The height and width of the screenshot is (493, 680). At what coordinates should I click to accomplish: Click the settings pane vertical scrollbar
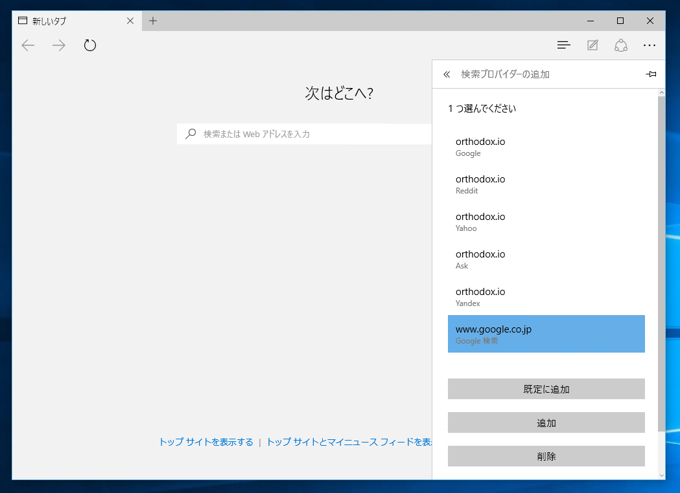pyautogui.click(x=661, y=264)
